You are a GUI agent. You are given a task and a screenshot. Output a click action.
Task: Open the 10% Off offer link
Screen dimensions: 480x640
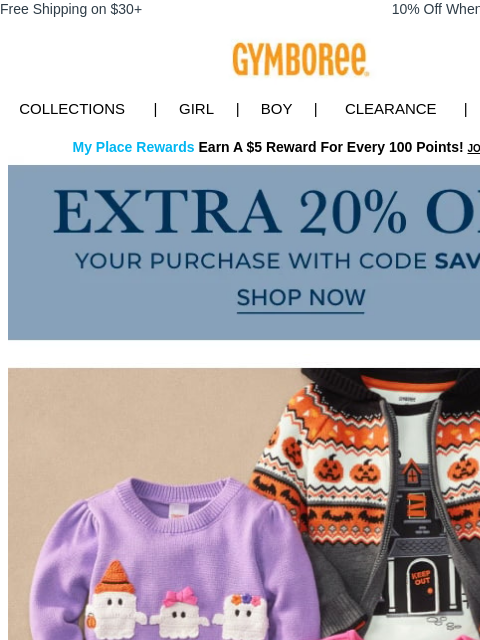(436, 9)
